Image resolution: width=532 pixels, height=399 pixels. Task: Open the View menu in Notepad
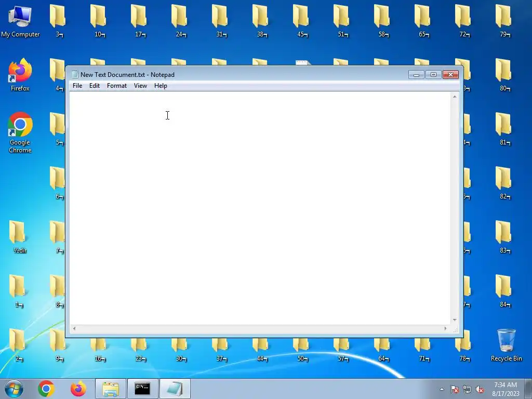tap(140, 86)
